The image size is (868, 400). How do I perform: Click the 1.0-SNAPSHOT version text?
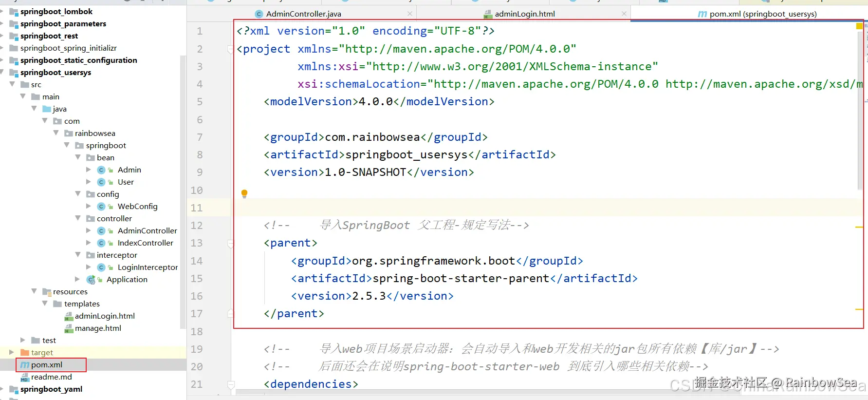tap(366, 172)
